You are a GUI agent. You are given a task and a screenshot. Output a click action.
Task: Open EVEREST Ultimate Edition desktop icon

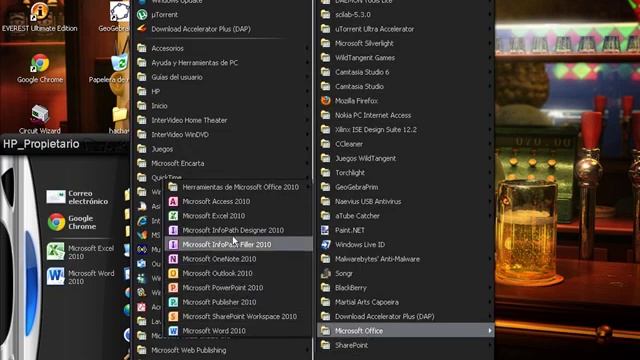[40, 17]
